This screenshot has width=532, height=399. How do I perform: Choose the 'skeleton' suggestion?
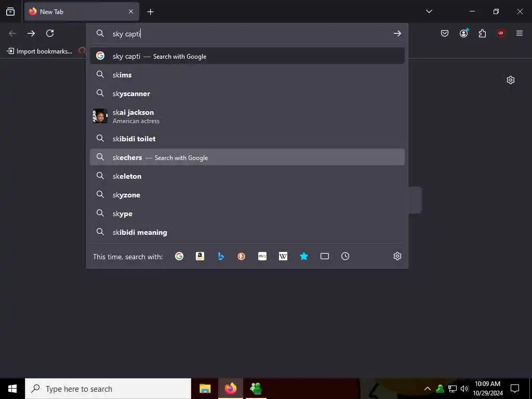click(247, 176)
